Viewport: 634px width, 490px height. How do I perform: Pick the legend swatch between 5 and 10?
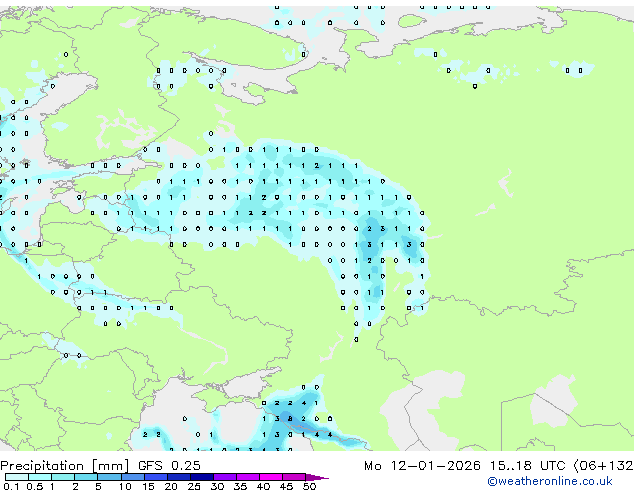coord(109,477)
